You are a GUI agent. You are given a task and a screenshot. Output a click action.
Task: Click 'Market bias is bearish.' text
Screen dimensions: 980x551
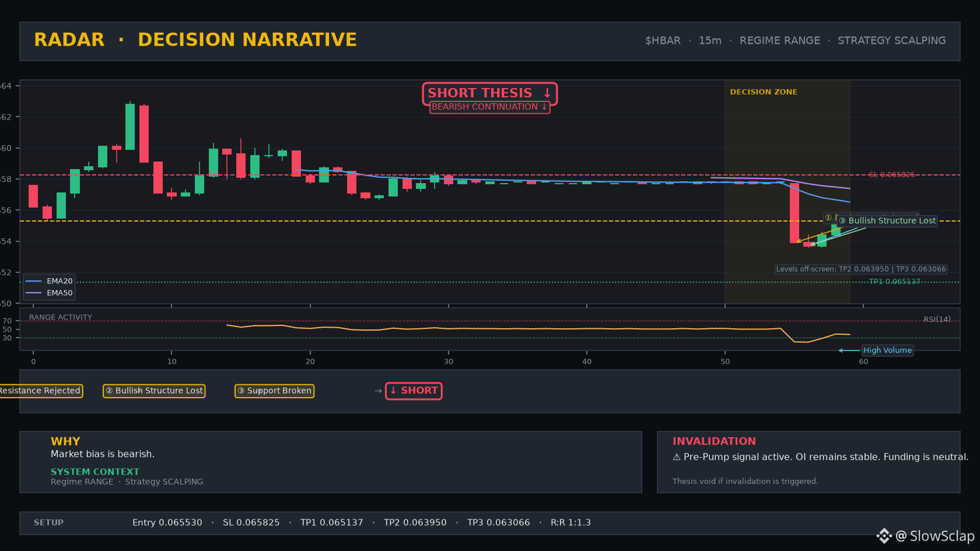click(x=103, y=454)
